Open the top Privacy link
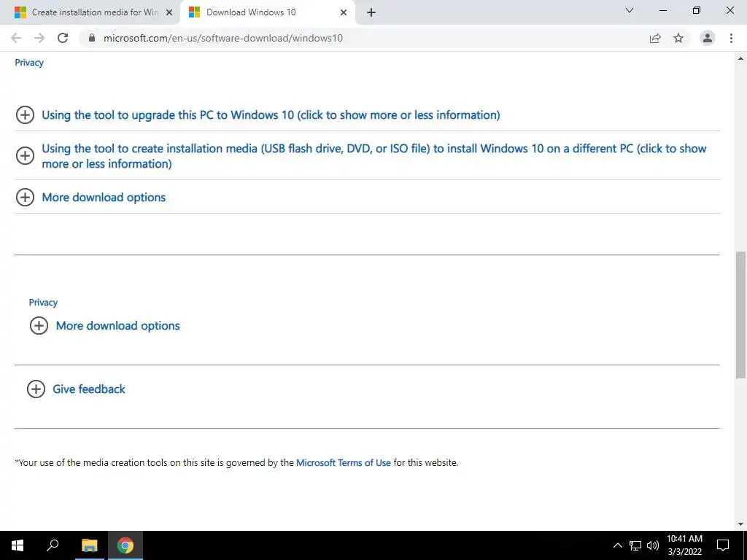 pyautogui.click(x=29, y=63)
